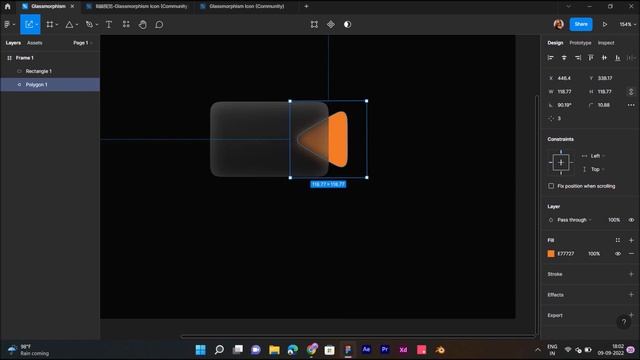Switch to Design tab
The height and width of the screenshot is (360, 640).
pyautogui.click(x=555, y=43)
